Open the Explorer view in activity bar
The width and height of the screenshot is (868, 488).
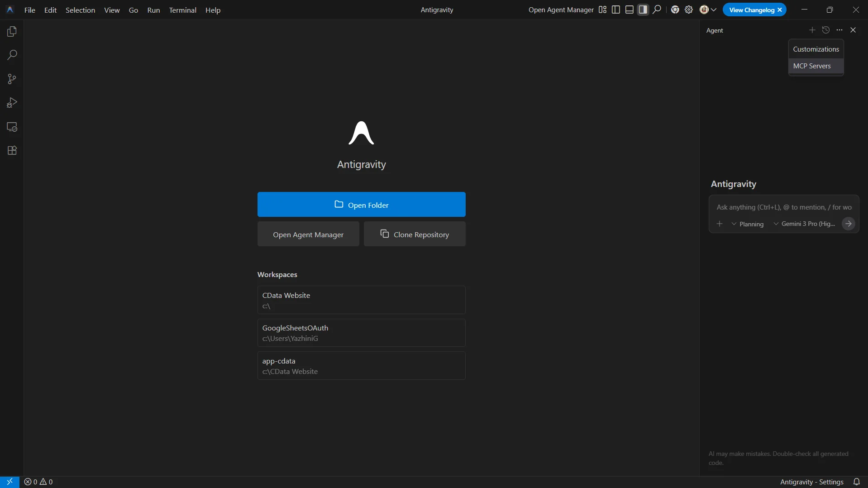(x=12, y=32)
